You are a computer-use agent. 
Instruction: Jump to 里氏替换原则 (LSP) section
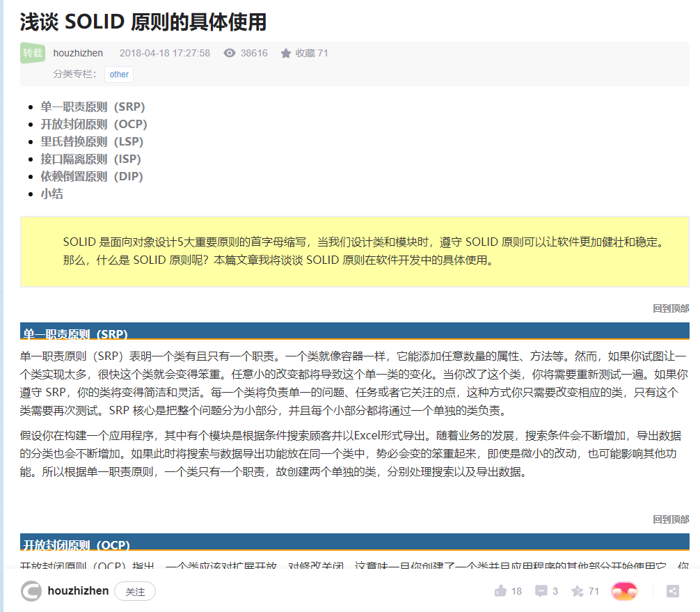click(x=92, y=141)
